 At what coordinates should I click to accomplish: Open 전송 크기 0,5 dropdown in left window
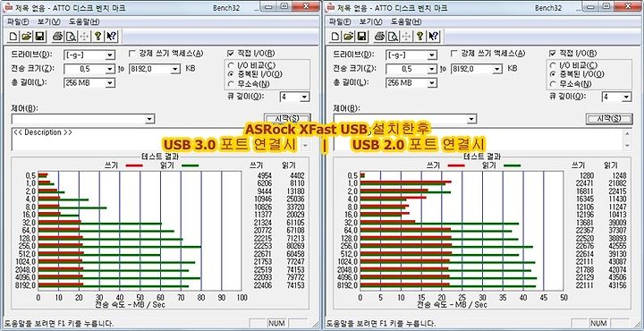110,69
